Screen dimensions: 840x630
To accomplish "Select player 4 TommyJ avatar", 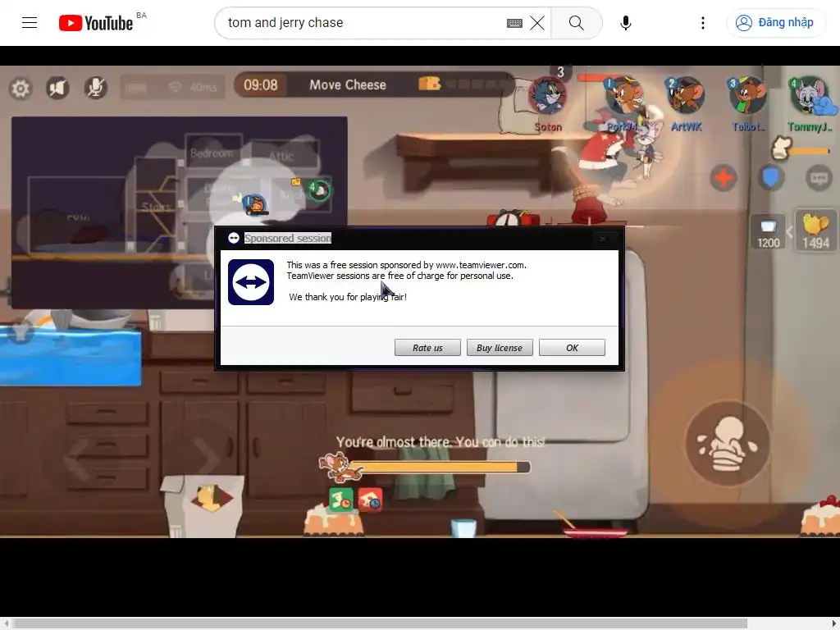I will tap(810, 95).
